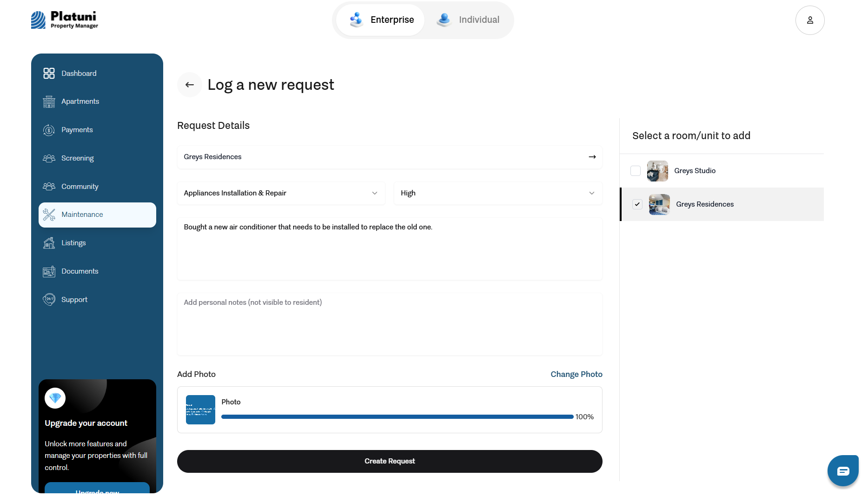868x497 pixels.
Task: Click the uploaded photo thumbnail
Action: click(200, 410)
